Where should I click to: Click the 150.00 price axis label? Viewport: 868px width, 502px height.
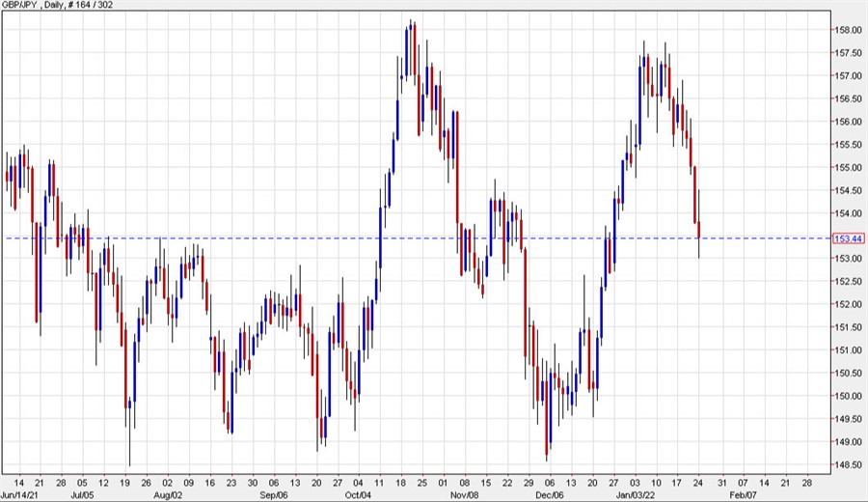(x=848, y=396)
